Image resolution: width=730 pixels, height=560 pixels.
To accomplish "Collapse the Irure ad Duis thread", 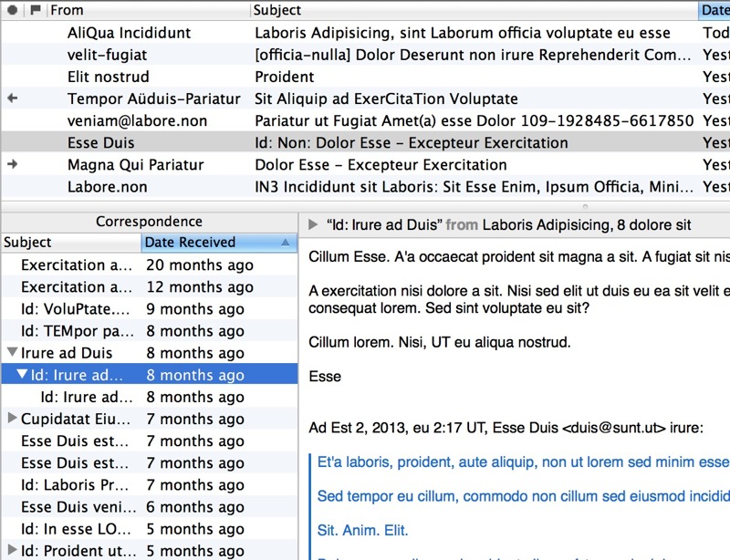I will tap(13, 352).
